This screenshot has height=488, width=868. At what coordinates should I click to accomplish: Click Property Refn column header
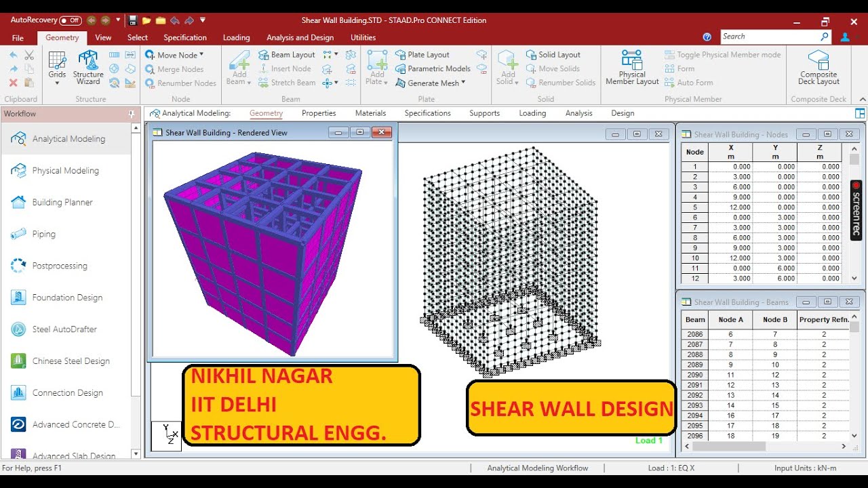pyautogui.click(x=823, y=319)
